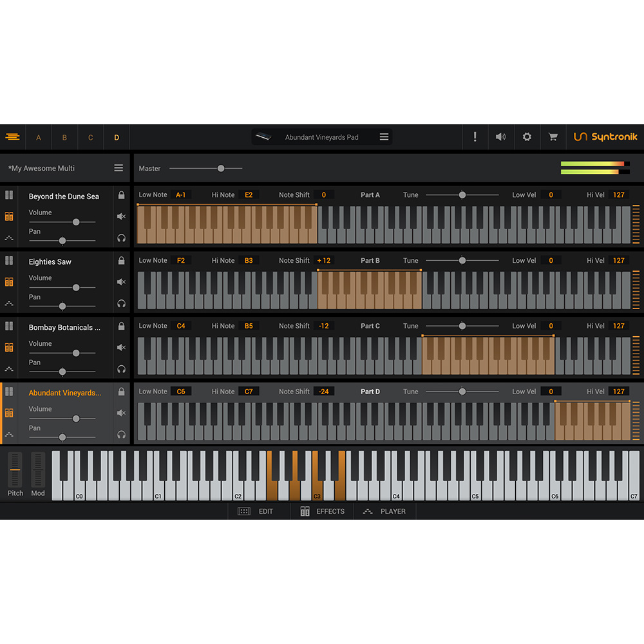The image size is (644, 644).
Task: Toggle the lock on Eighties Saw part
Action: click(121, 260)
